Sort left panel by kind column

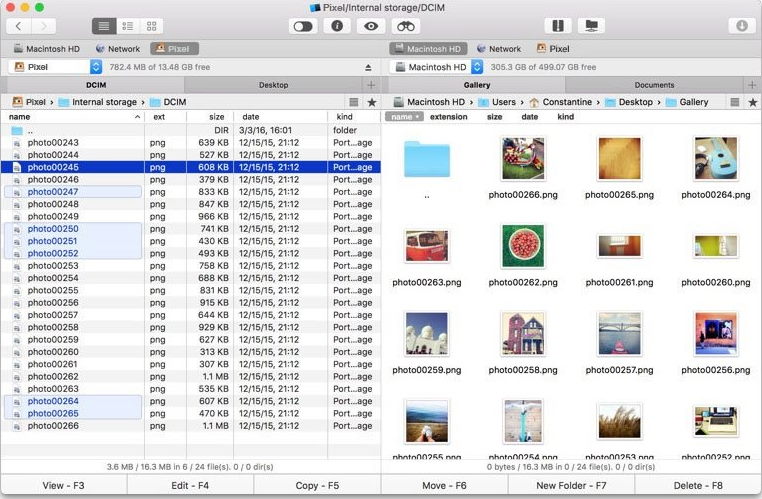coord(354,117)
